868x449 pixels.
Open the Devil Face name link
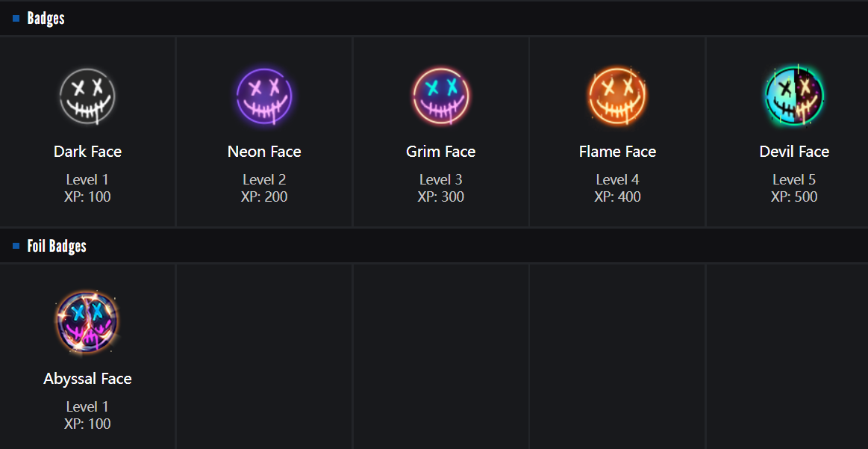coord(794,152)
